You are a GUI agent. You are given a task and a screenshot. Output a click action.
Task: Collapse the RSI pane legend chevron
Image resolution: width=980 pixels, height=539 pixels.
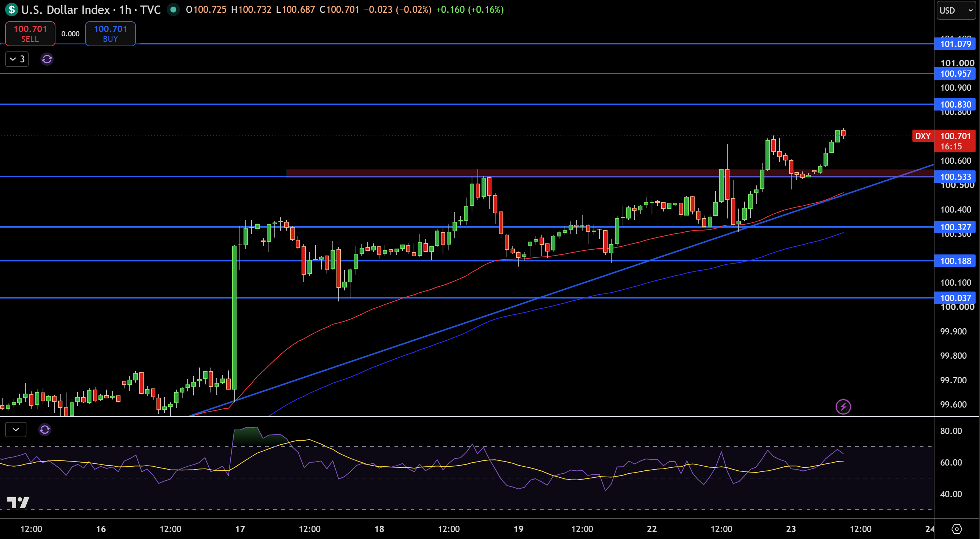15,430
